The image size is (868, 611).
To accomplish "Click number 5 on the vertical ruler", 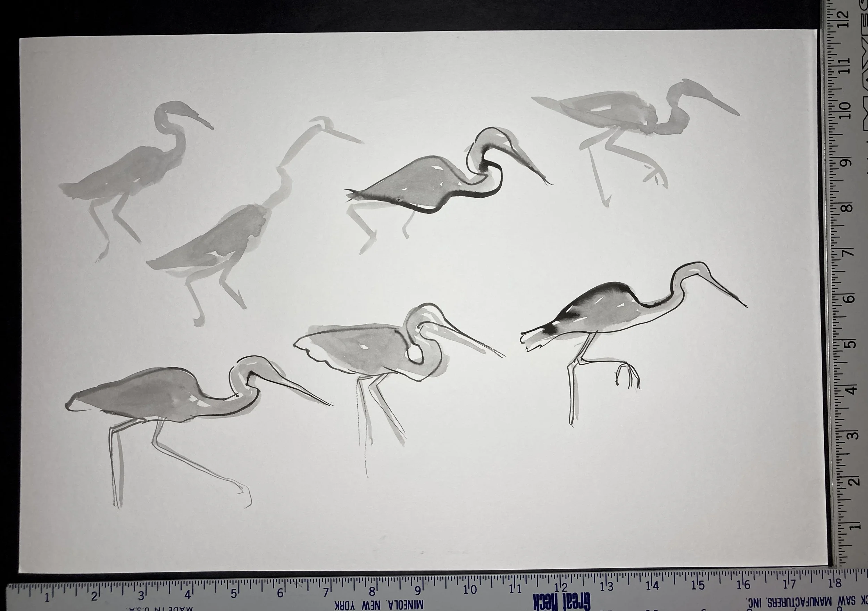I will click(x=851, y=345).
